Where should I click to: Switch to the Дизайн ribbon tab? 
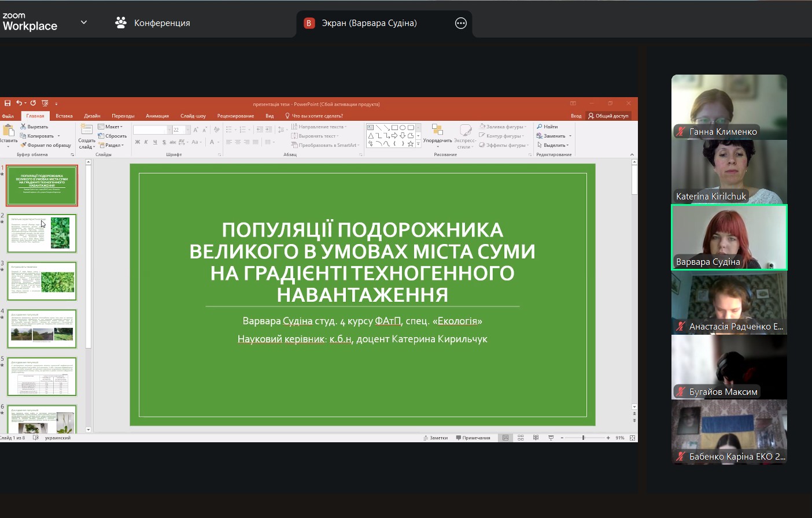[92, 116]
